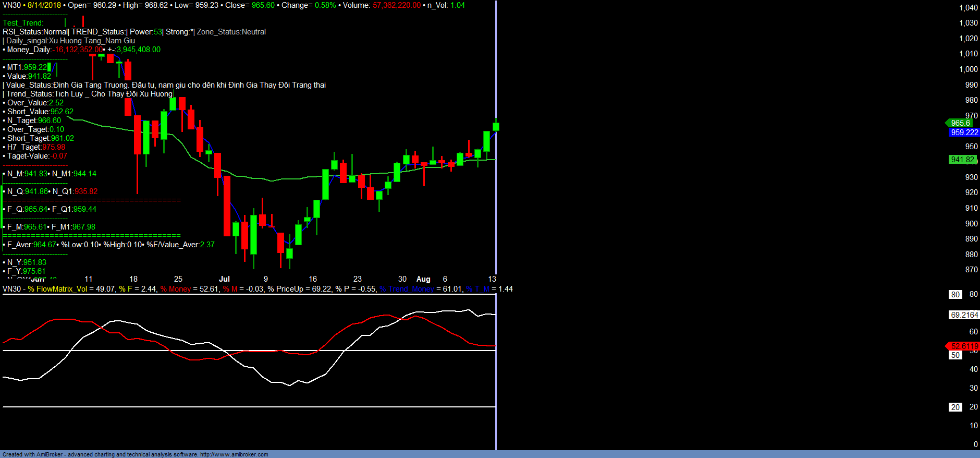This screenshot has height=458, width=980.
Task: Click the green 965.6 price marker
Action: click(960, 123)
